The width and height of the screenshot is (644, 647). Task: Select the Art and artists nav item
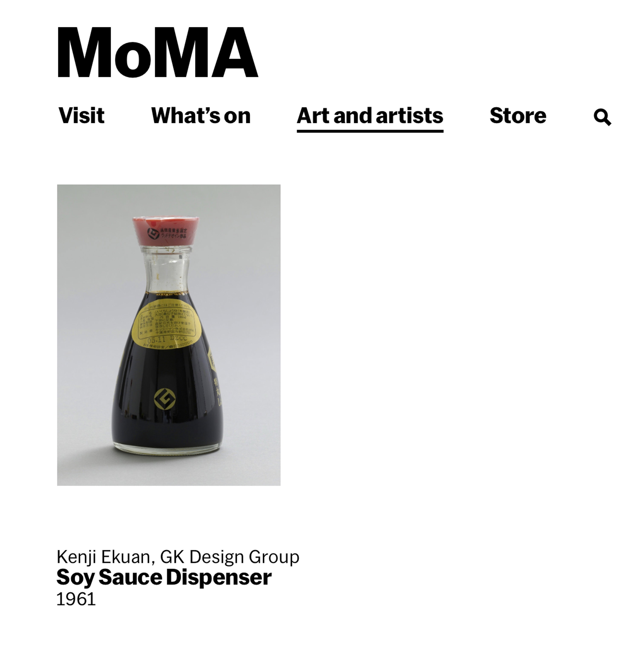point(370,116)
